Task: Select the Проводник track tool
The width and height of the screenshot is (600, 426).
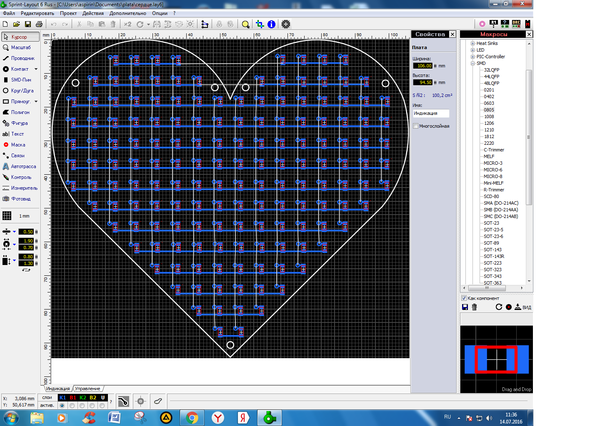Action: 20,58
